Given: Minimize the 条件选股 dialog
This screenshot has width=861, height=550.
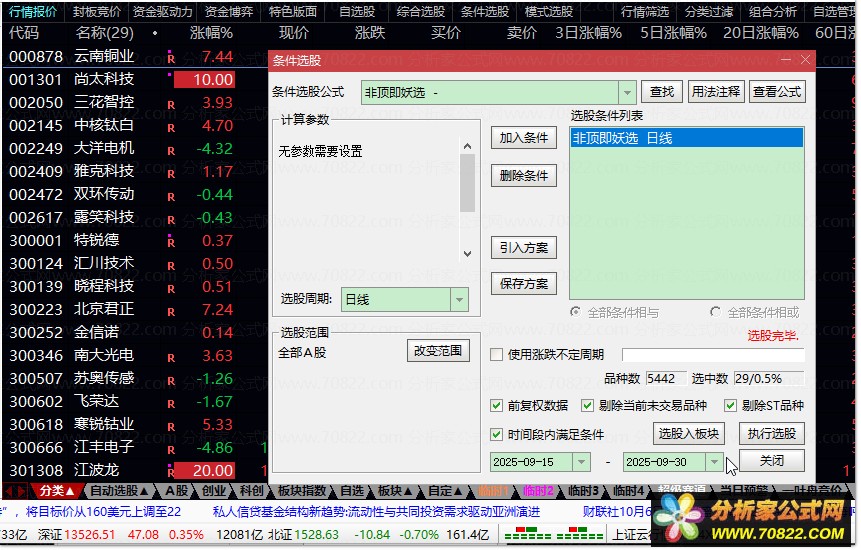Looking at the screenshot, I should [786, 59].
